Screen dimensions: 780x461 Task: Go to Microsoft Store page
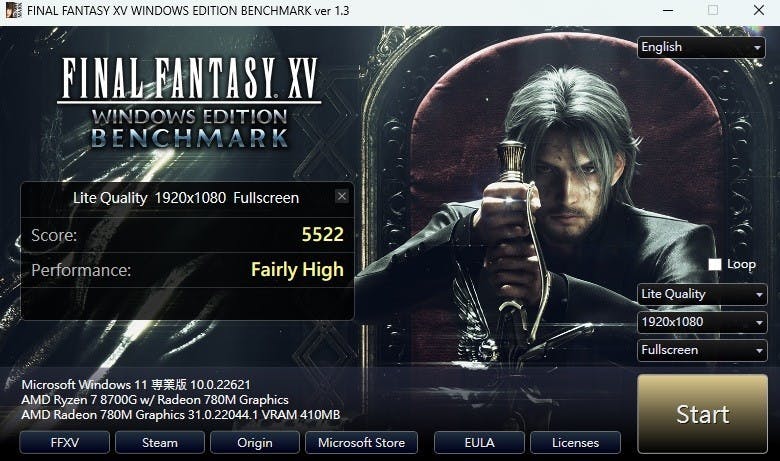[361, 443]
